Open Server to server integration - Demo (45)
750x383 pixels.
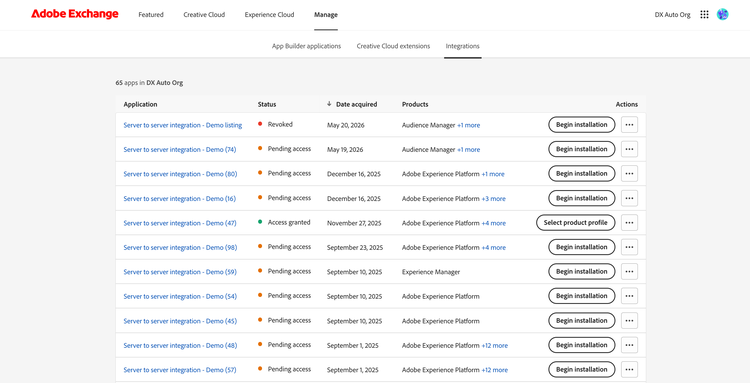180,321
